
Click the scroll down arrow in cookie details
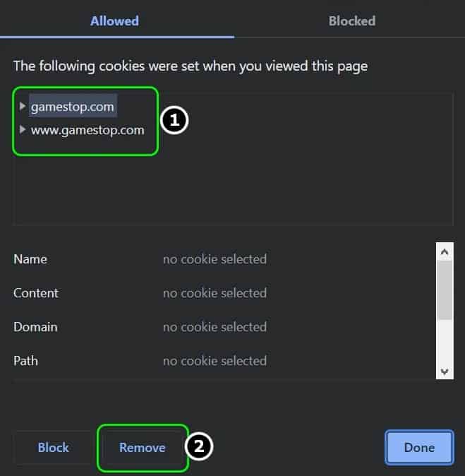[445, 371]
